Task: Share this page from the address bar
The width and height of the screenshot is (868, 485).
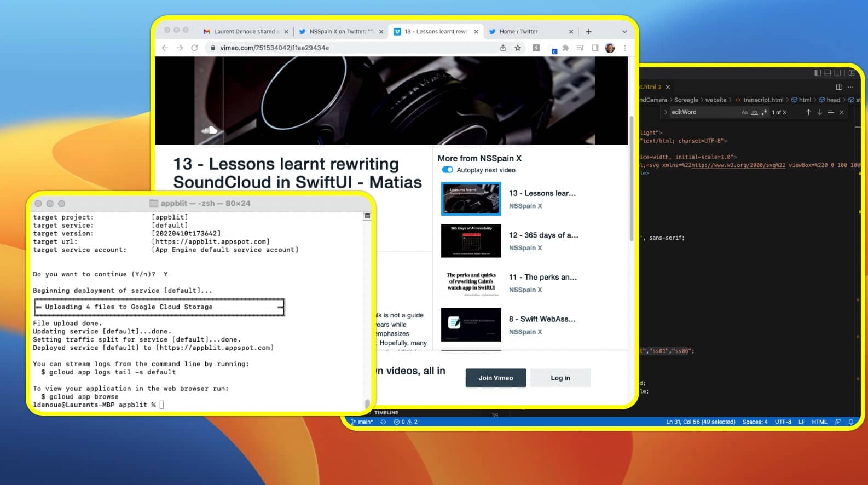Action: (503, 48)
